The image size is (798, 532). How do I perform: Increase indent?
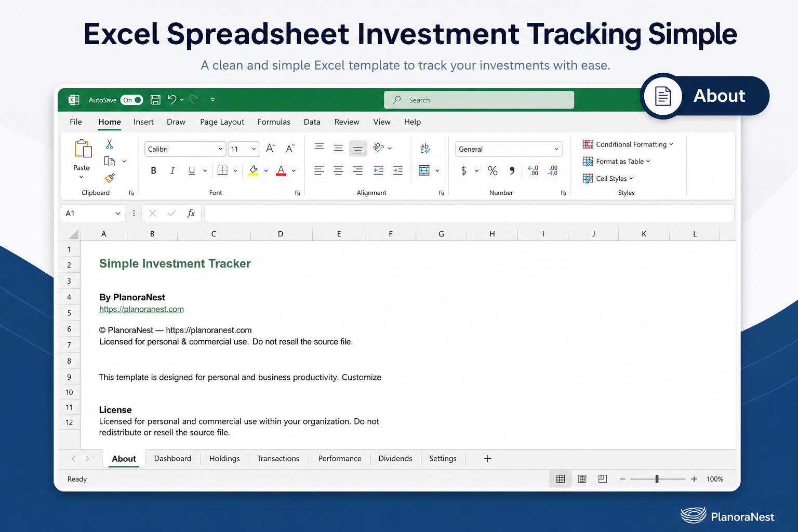tap(398, 170)
